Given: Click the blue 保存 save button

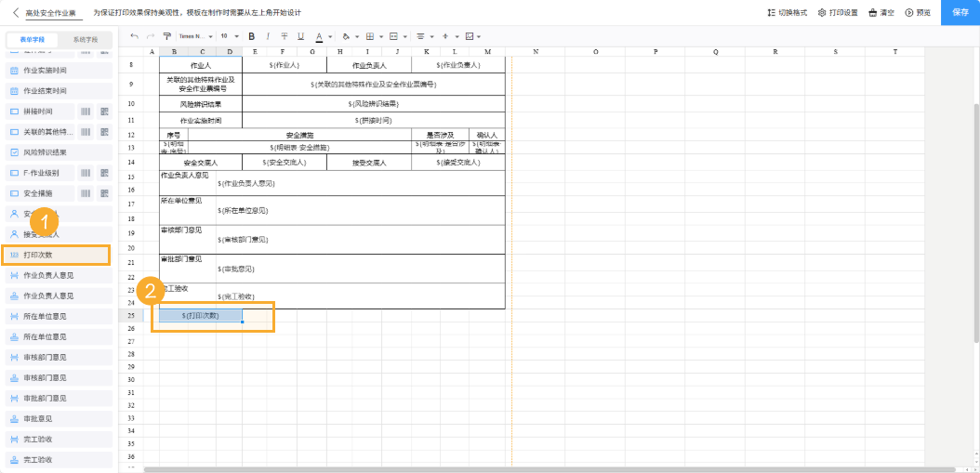Looking at the screenshot, I should tap(960, 12).
